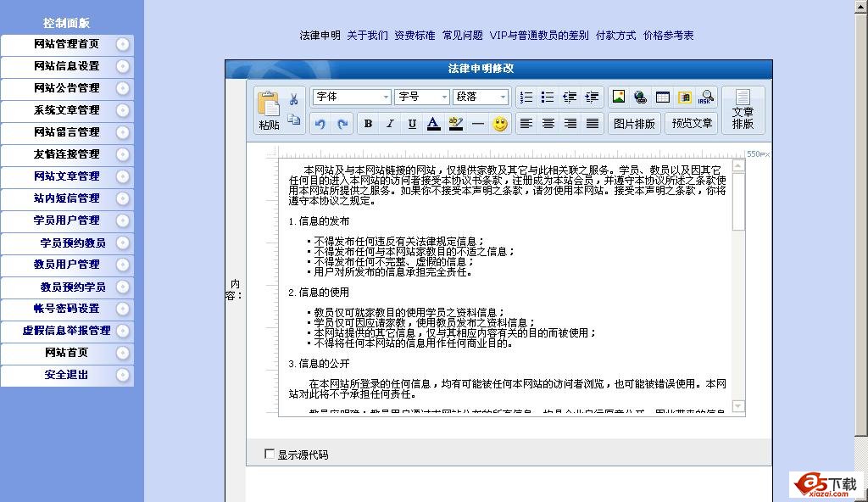Toggle the 显示源代码 checkbox
868x502 pixels.
point(270,455)
